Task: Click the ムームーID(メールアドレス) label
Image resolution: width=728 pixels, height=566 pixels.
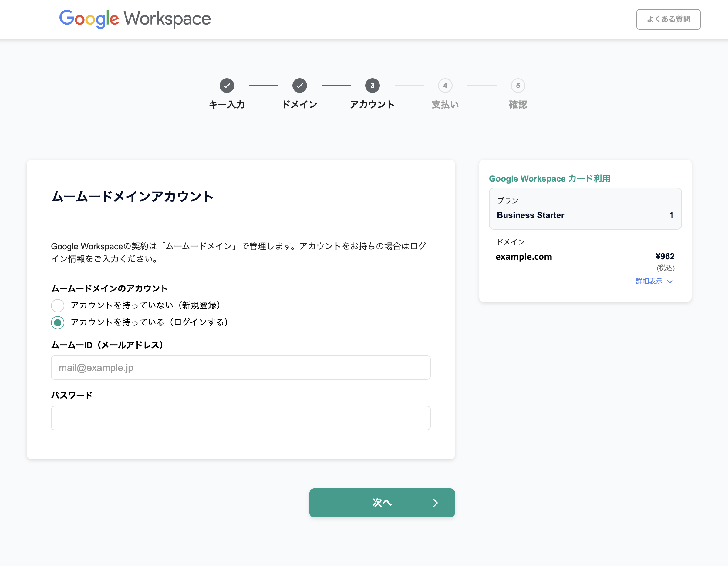Action: click(x=107, y=345)
